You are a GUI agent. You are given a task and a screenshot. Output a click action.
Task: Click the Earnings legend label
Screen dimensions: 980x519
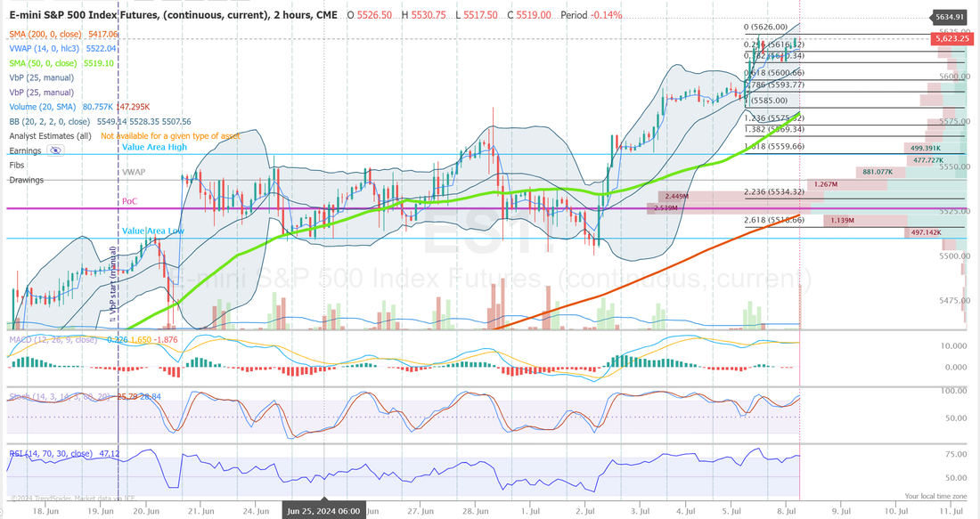tap(25, 150)
